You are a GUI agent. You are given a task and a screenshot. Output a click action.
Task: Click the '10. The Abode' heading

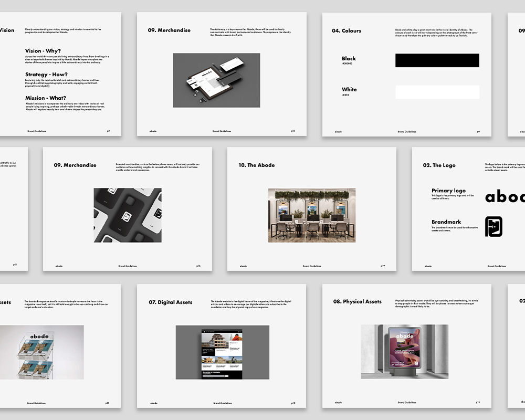pyautogui.click(x=257, y=165)
